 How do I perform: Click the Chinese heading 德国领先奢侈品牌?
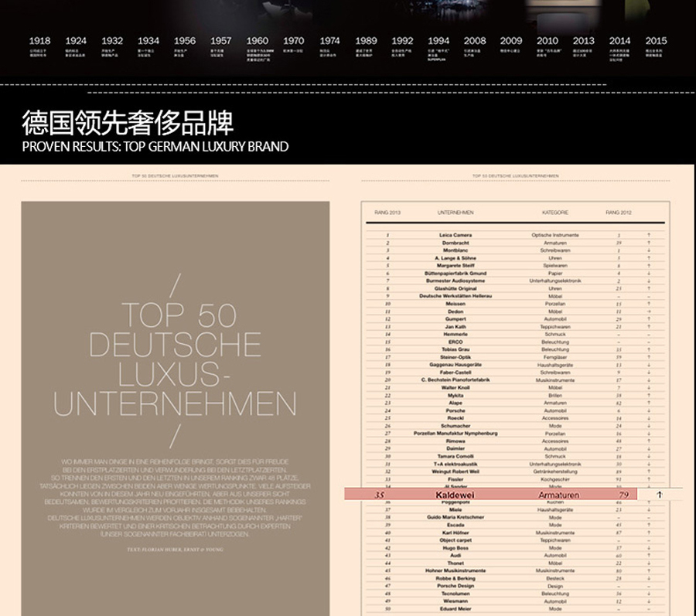128,123
